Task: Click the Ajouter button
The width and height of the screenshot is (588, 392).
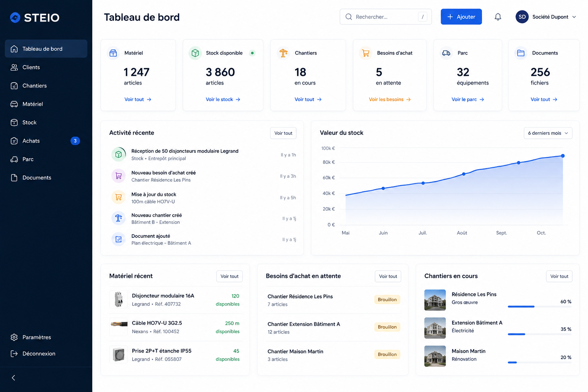Action: (x=461, y=17)
